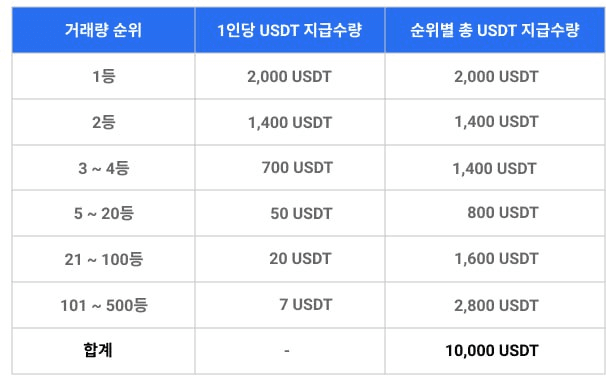
Task: Click the 50 USDT per-person value
Action: (301, 213)
